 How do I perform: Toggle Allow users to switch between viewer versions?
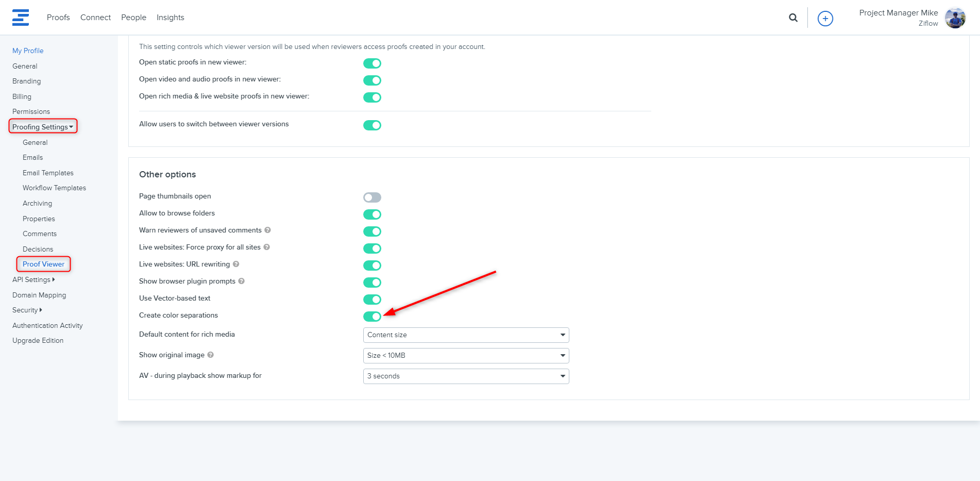click(x=372, y=125)
